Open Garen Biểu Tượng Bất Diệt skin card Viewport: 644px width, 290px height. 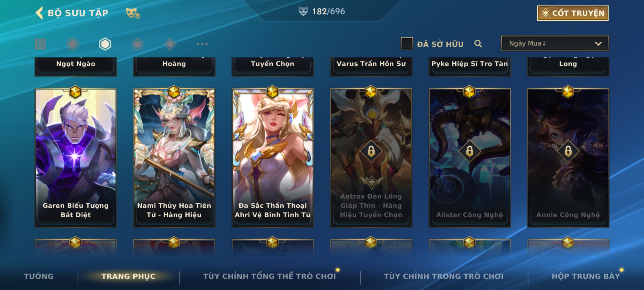(x=76, y=158)
